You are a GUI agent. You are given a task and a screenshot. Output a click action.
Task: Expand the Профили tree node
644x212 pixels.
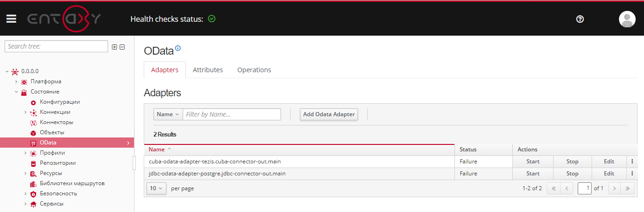coord(26,153)
